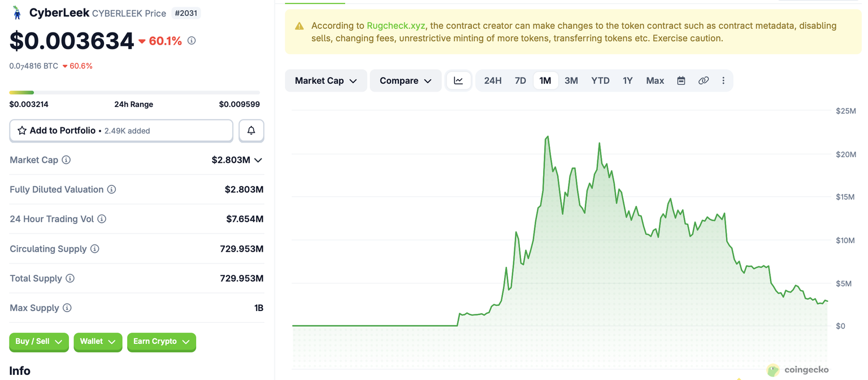Click the 24h Range progress bar
This screenshot has width=868, height=380.
coord(134,92)
